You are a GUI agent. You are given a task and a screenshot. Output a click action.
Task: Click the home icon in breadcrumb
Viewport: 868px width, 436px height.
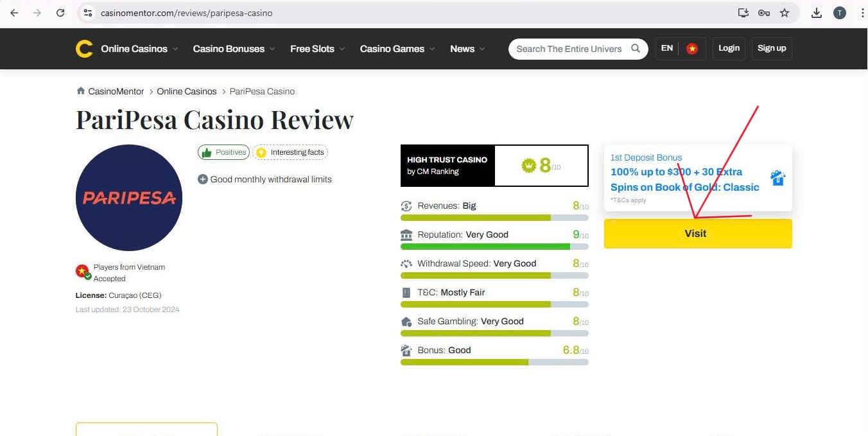(80, 91)
